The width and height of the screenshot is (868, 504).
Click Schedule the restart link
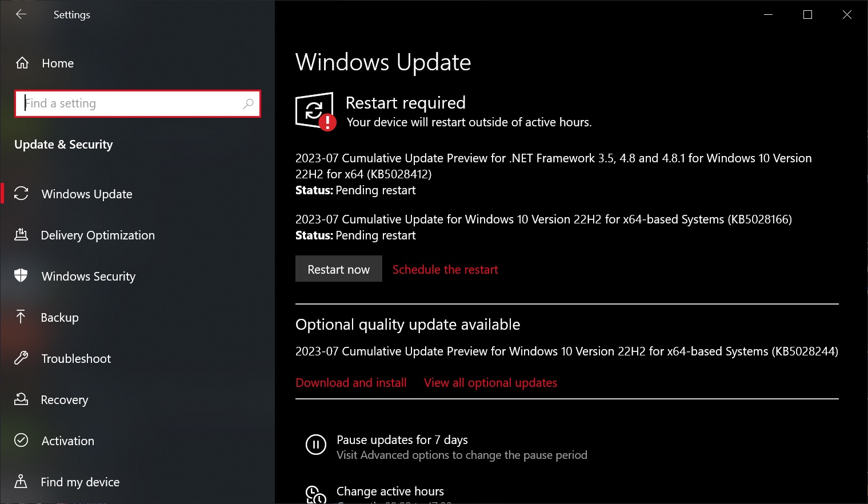pos(445,269)
